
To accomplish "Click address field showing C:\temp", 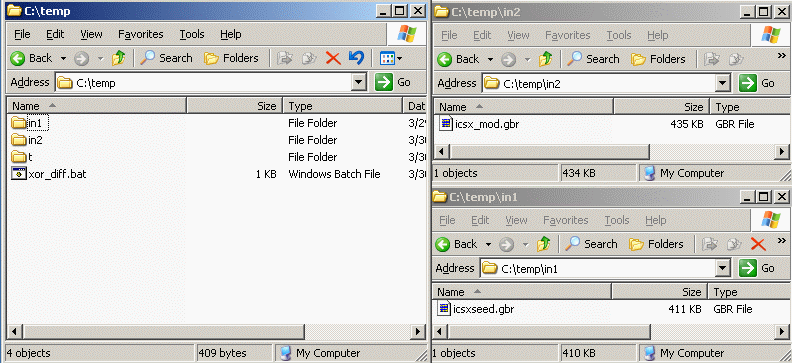I will (204, 83).
